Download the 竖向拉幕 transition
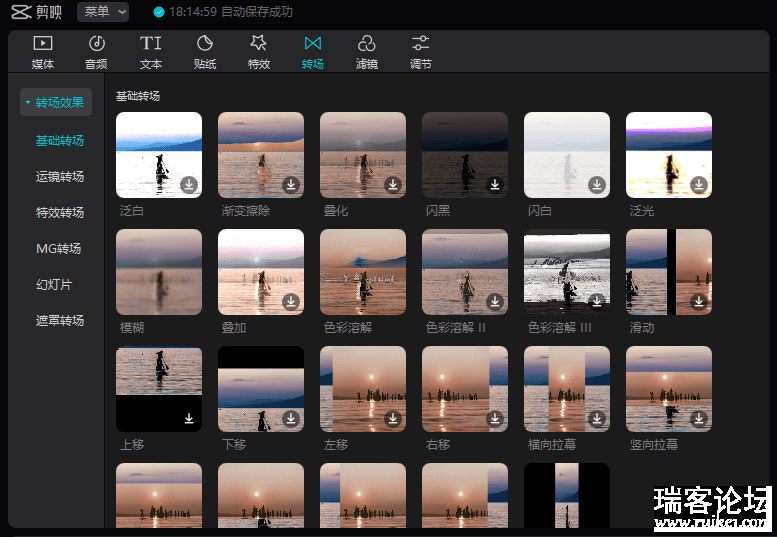The image size is (777, 537). click(x=699, y=419)
